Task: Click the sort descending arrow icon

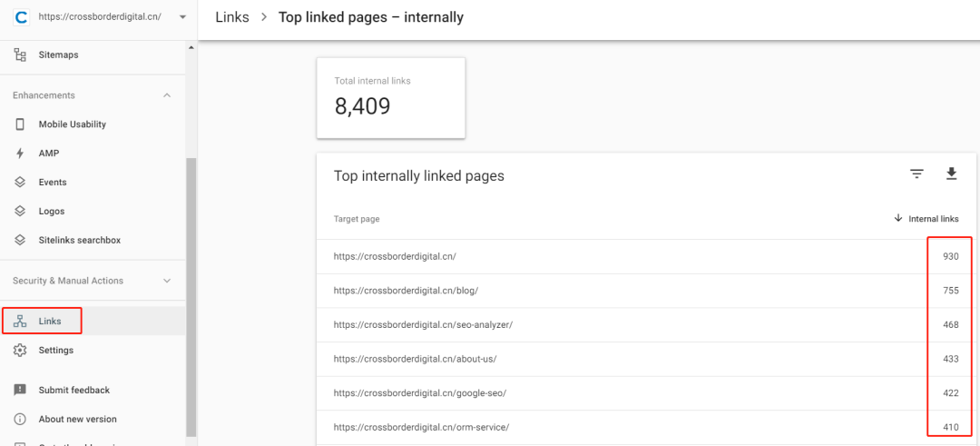Action: 898,218
